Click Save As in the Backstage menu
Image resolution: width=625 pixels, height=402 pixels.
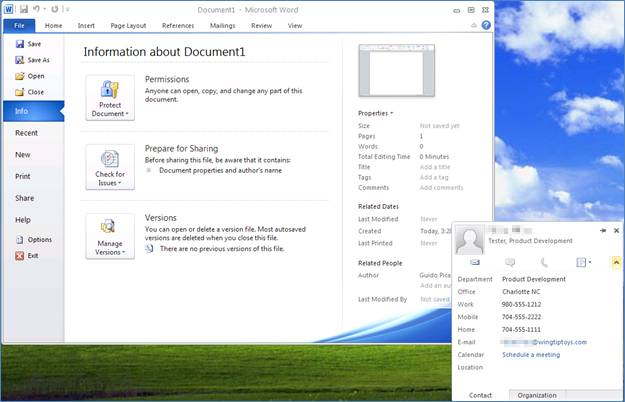pos(32,60)
